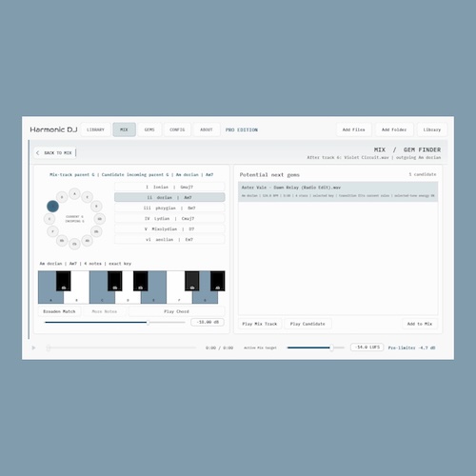Viewport: 476px width, 476px height.
Task: Go back with the BACK TO MIX button
Action: pyautogui.click(x=54, y=153)
